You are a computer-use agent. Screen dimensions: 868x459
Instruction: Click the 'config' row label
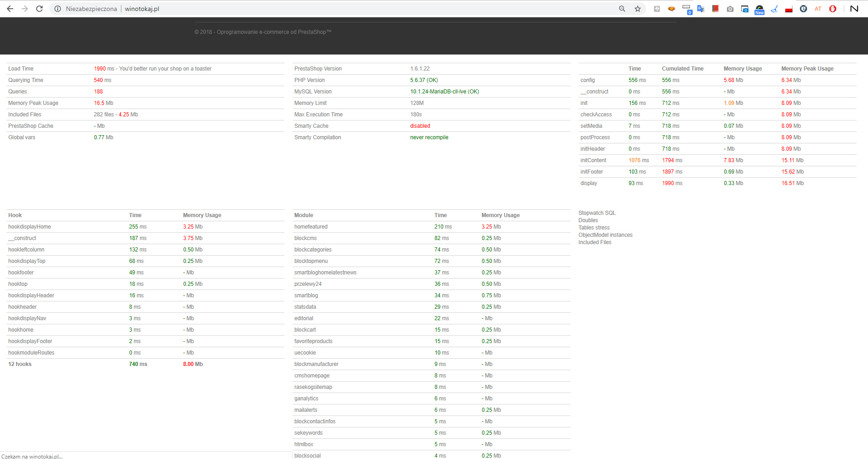point(588,80)
